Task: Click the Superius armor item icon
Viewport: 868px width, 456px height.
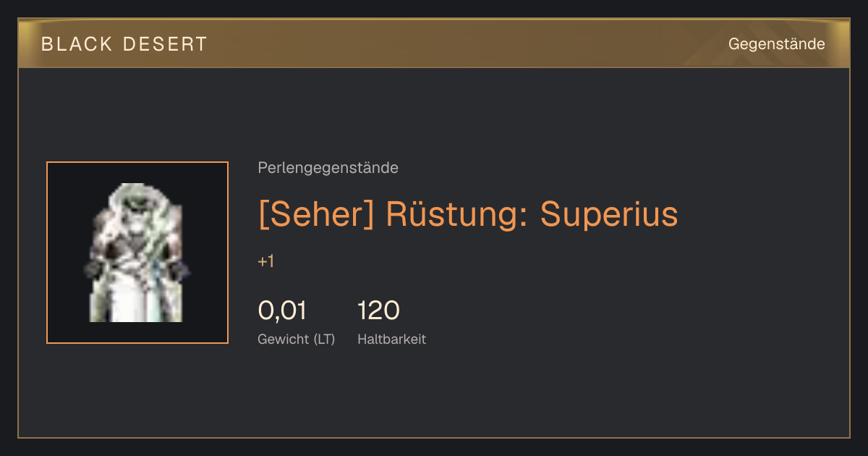Action: click(x=137, y=253)
